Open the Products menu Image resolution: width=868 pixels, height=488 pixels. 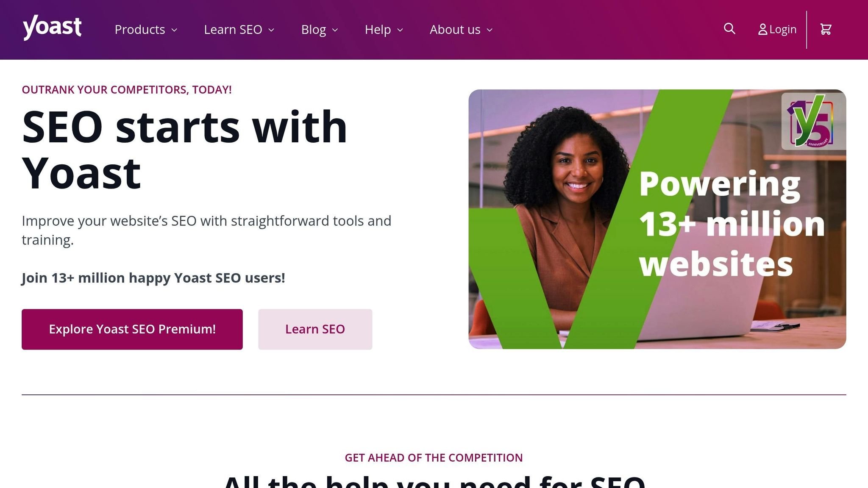140,30
